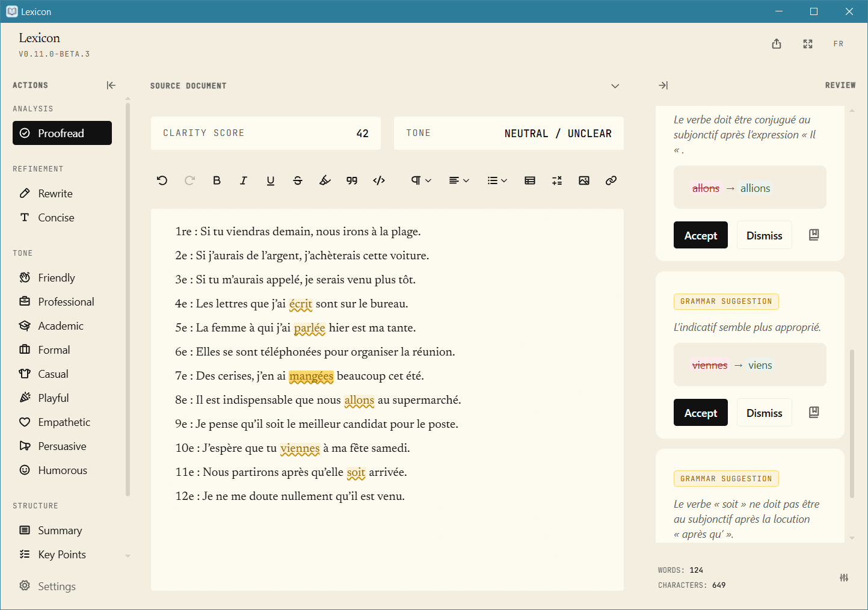Click the Review panel scrollbar thumb
Screen dimensions: 868x610
[852, 424]
